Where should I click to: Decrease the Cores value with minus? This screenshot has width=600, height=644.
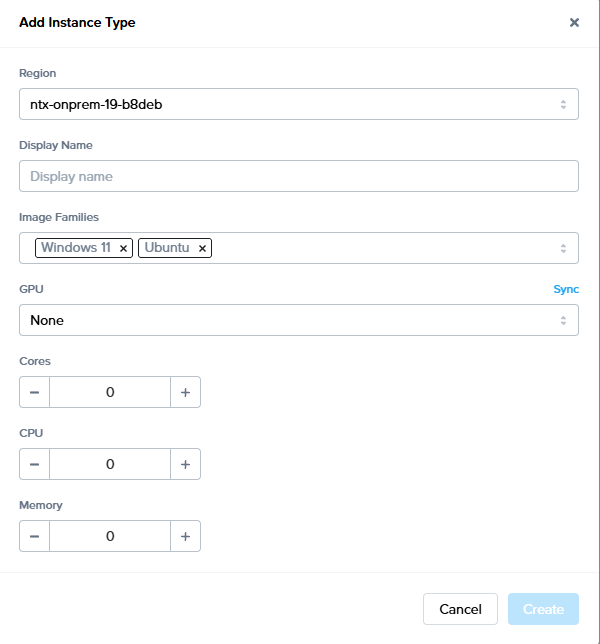click(34, 393)
